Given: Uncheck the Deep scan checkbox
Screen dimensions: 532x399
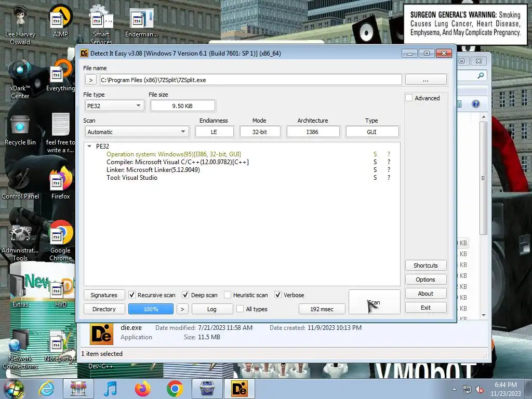Looking at the screenshot, I should pyautogui.click(x=185, y=295).
